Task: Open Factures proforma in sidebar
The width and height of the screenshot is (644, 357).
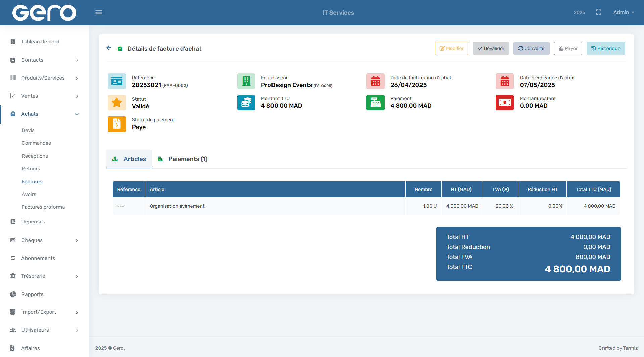Action: (x=43, y=207)
